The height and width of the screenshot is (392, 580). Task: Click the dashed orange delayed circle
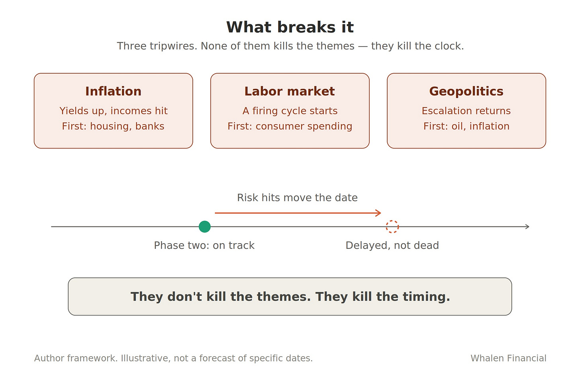[392, 226]
